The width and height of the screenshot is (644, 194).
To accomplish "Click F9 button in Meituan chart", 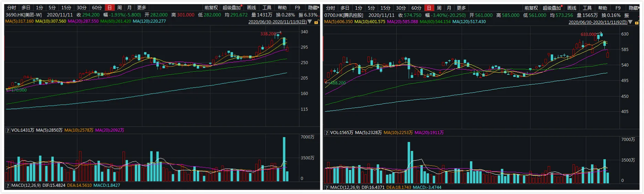I will point(298,8).
